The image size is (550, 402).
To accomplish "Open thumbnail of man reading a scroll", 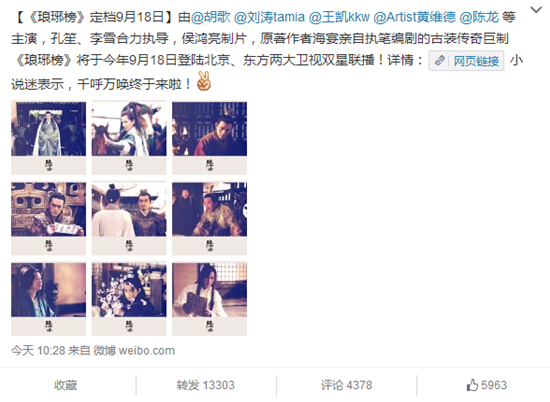I will point(48,218).
